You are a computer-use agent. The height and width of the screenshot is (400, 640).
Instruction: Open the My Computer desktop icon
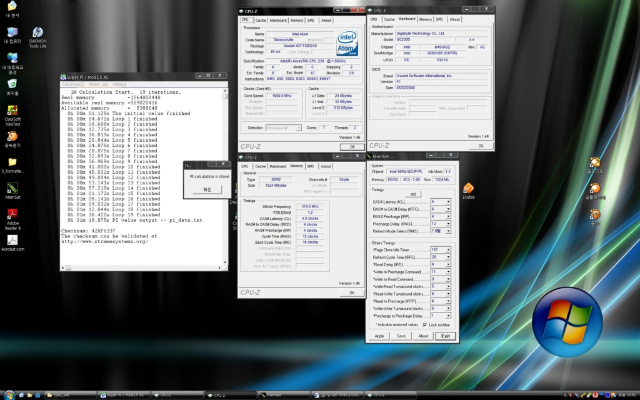click(x=12, y=35)
